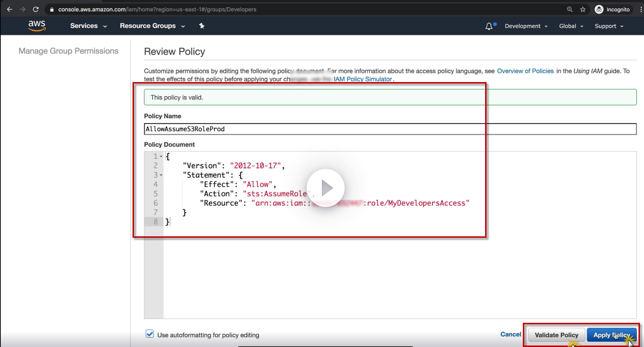
Task: Go back with browser back arrow
Action: [x=10, y=10]
